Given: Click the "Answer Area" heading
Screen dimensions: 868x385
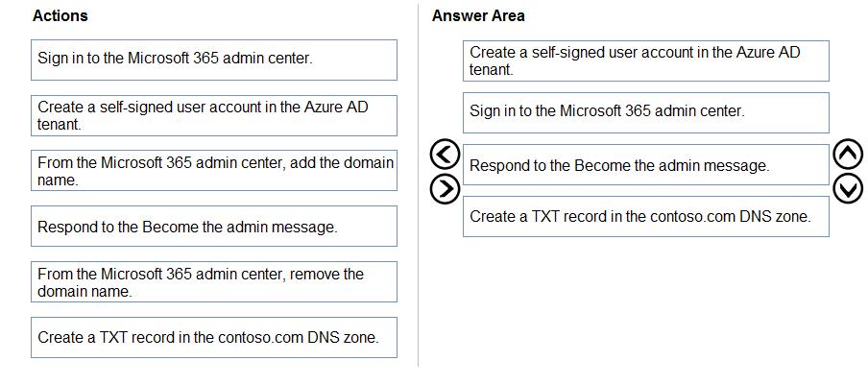Looking at the screenshot, I should click(x=478, y=16).
